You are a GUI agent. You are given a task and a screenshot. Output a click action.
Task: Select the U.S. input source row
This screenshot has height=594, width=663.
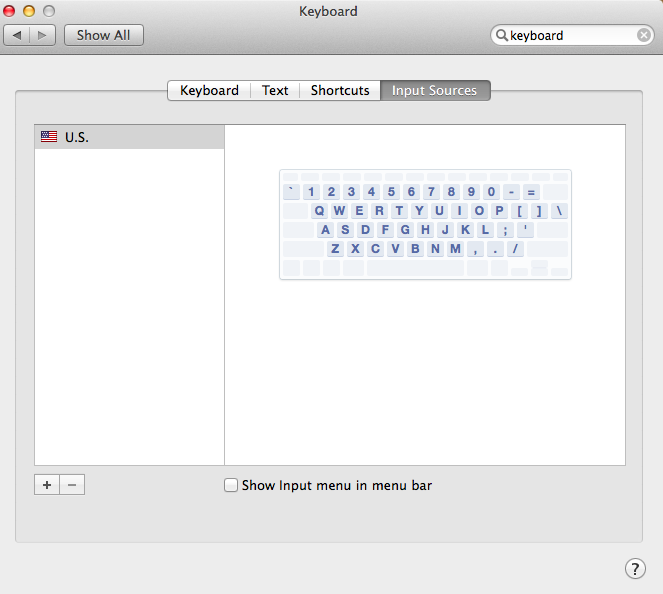tap(129, 137)
